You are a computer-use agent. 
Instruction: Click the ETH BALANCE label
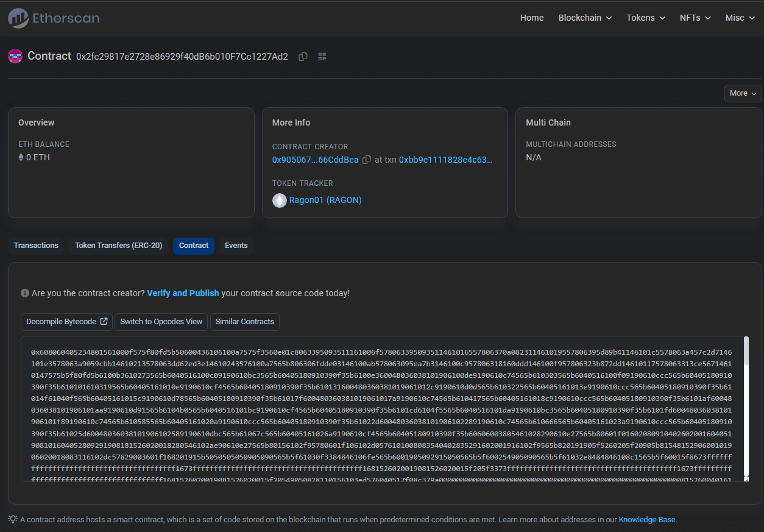pyautogui.click(x=44, y=144)
